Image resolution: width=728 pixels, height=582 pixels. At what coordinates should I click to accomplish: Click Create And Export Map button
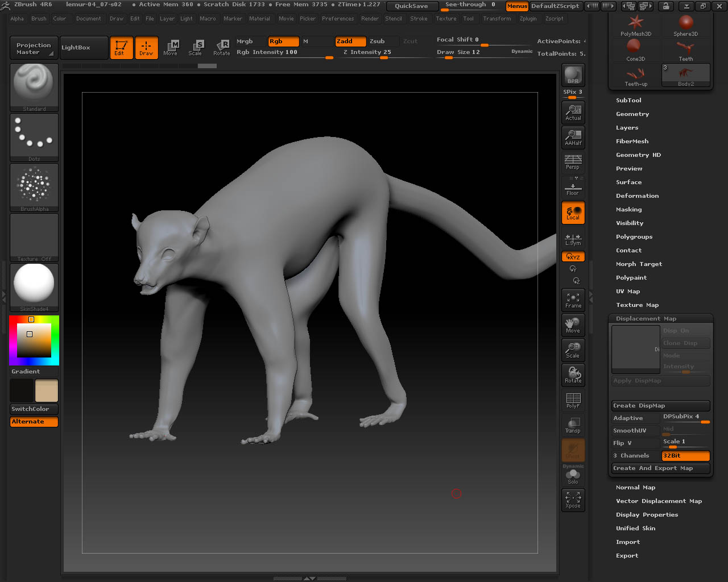(661, 468)
